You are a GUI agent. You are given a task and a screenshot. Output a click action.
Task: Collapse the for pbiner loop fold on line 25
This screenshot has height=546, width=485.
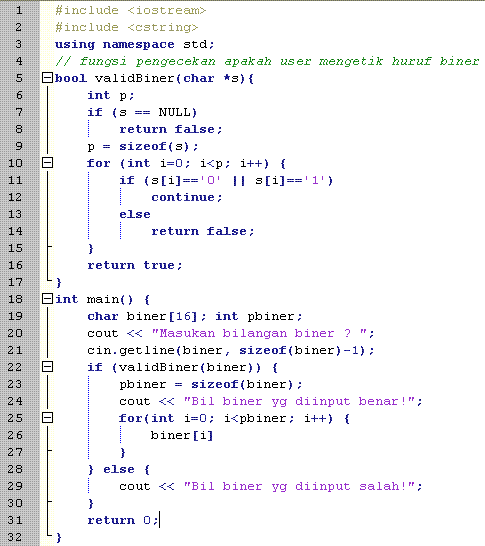[x=47, y=418]
